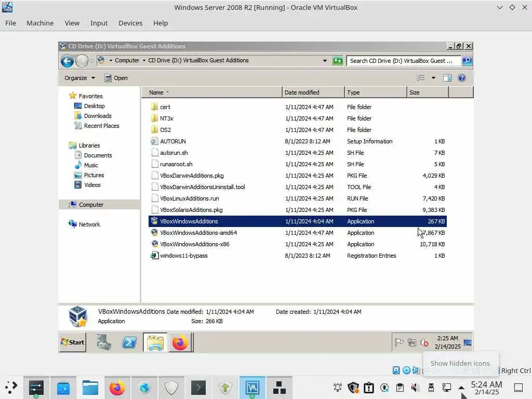Screen dimensions: 532x399
Task: Sort by the Size column header
Action: [x=428, y=92]
